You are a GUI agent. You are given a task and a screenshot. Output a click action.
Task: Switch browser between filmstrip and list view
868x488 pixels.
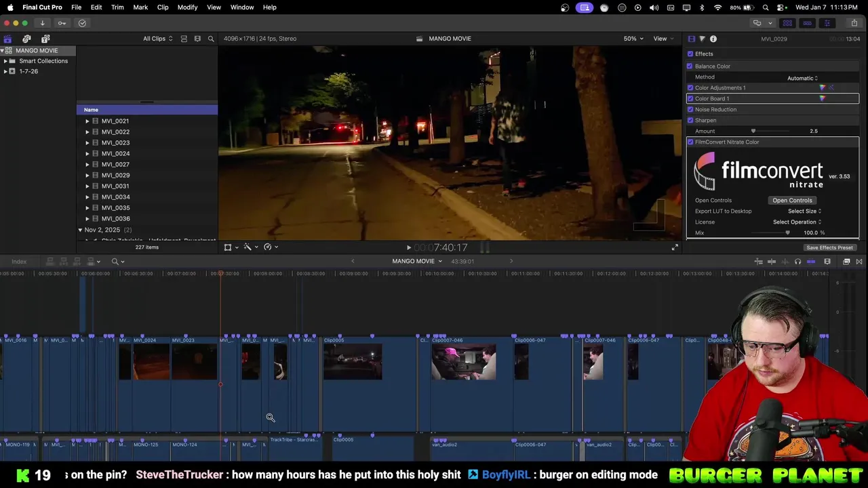click(x=197, y=39)
